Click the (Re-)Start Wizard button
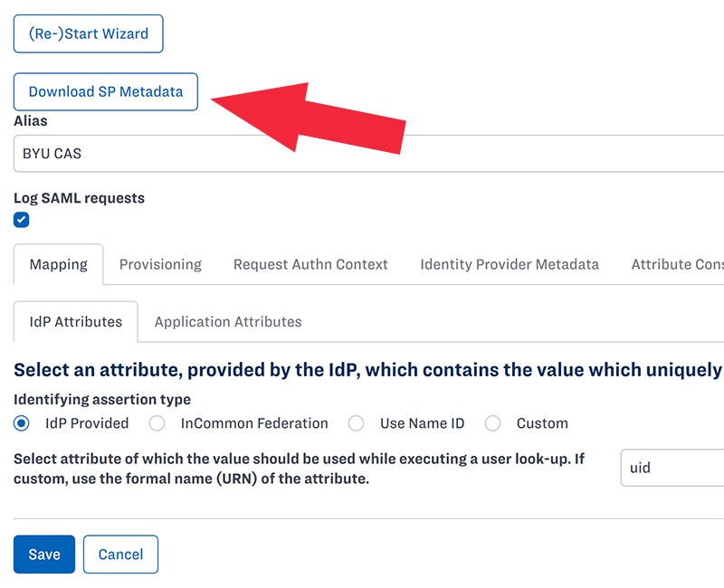 point(88,33)
